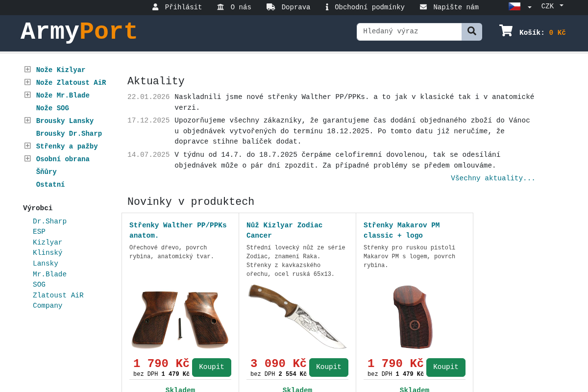Screen dimensions: 588x392
Task: Open the Šňůry category
Action: pyautogui.click(x=46, y=172)
